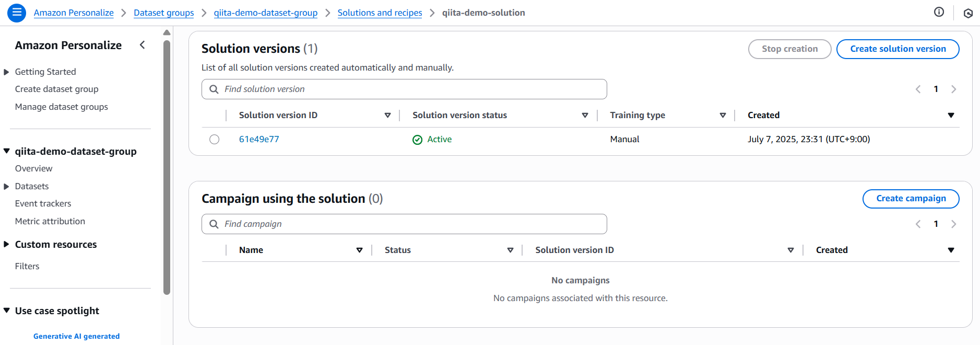Image resolution: width=980 pixels, height=345 pixels.
Task: Sort solution versions by Created arrow
Action: (x=951, y=116)
